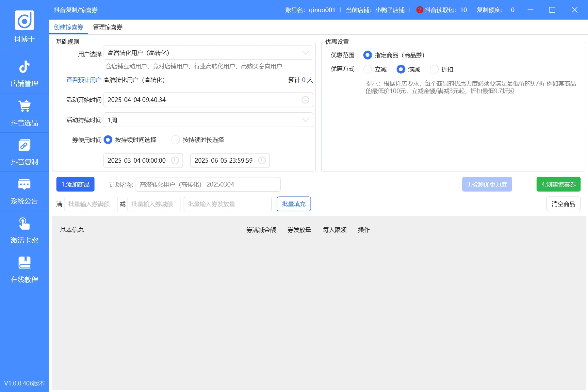Viewport: 588px width, 392px height.
Task: Choose 满减 discount method
Action: (x=401, y=69)
